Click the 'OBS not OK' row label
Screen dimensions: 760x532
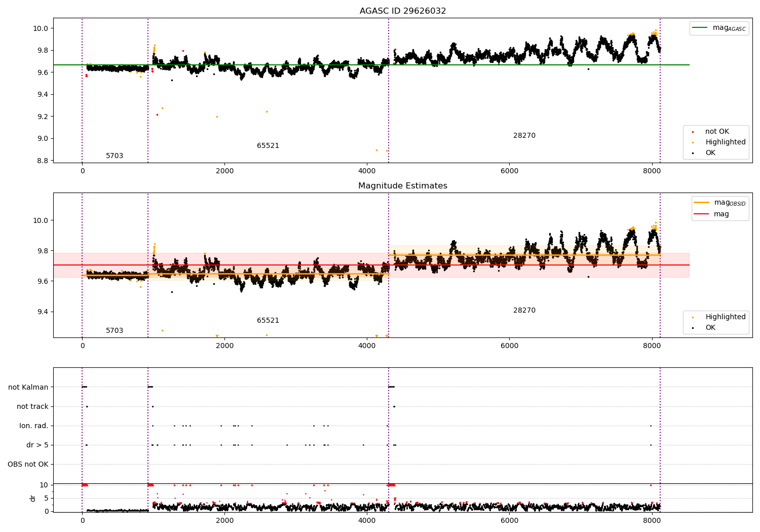click(28, 465)
